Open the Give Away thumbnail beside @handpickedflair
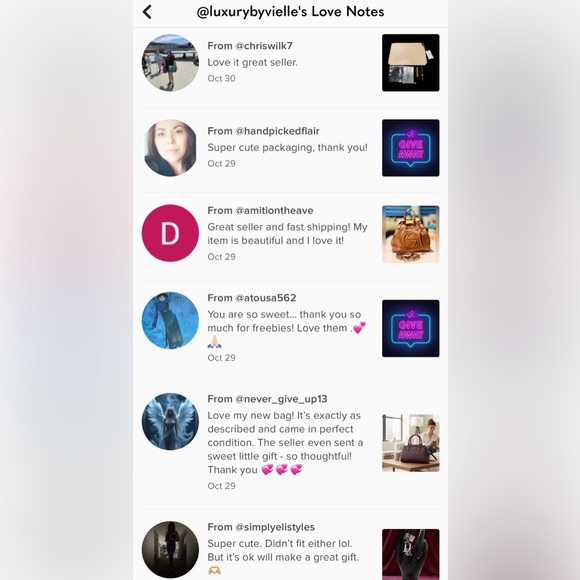The height and width of the screenshot is (580, 580). click(x=411, y=148)
